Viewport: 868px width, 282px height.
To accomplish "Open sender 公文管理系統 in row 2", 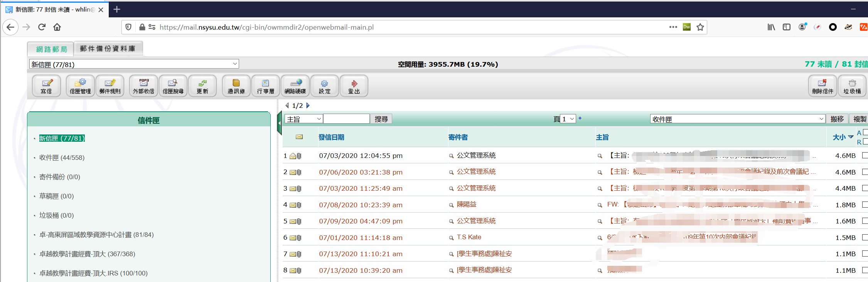I will click(x=476, y=172).
